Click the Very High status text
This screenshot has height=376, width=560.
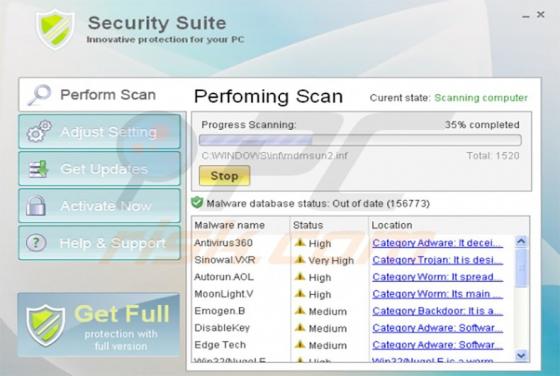(x=331, y=261)
